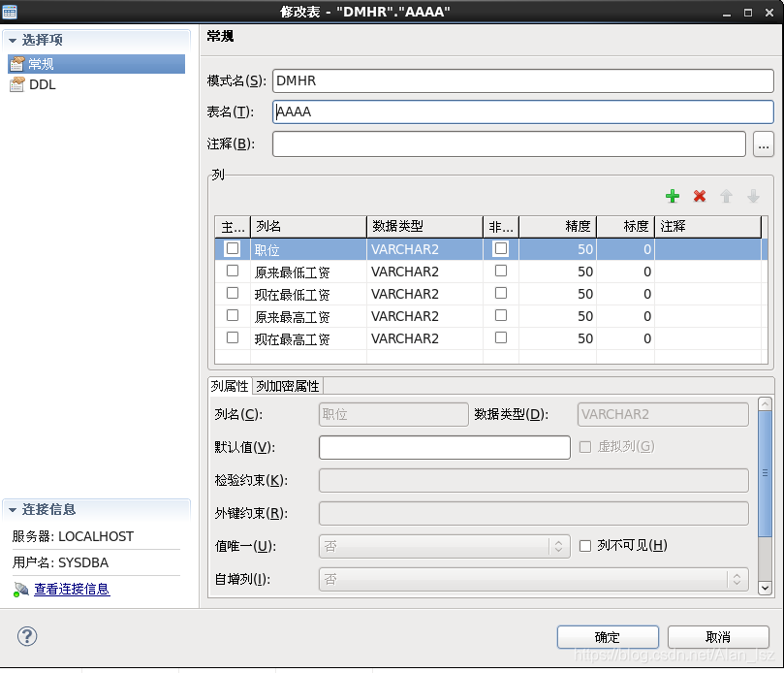Click the 默认值(V) input field
This screenshot has width=784, height=673.
click(x=445, y=447)
